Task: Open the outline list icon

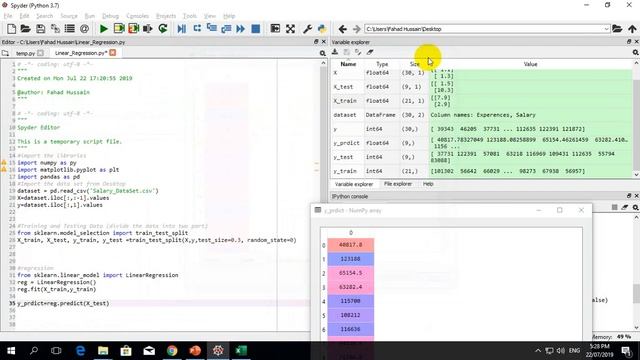Action: (70, 29)
